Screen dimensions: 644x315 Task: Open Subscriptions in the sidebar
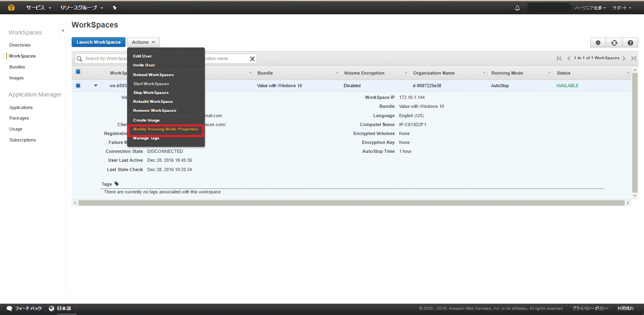pyautogui.click(x=23, y=140)
